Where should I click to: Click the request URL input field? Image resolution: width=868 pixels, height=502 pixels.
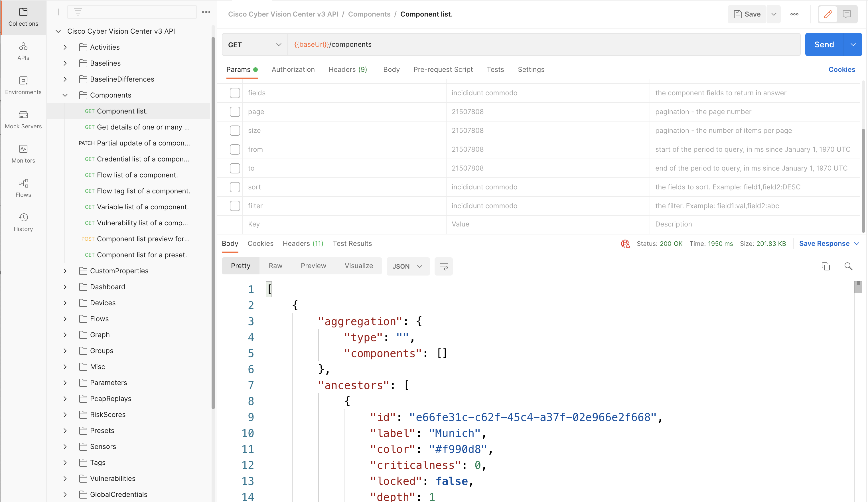click(x=544, y=45)
